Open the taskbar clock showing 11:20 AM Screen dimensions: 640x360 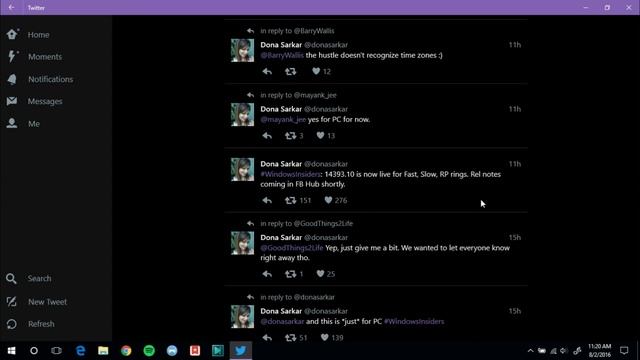pyautogui.click(x=600, y=351)
